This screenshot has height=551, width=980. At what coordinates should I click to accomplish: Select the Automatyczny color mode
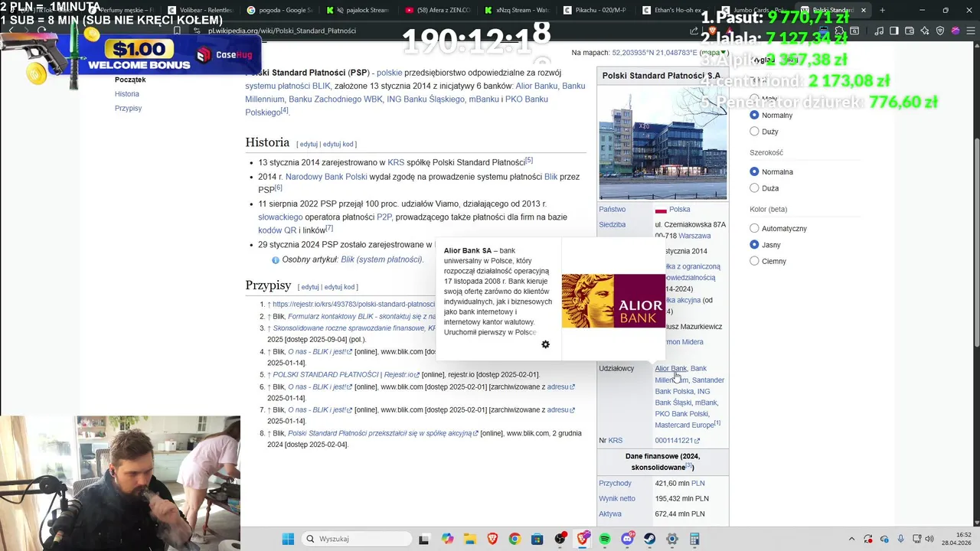click(x=754, y=228)
